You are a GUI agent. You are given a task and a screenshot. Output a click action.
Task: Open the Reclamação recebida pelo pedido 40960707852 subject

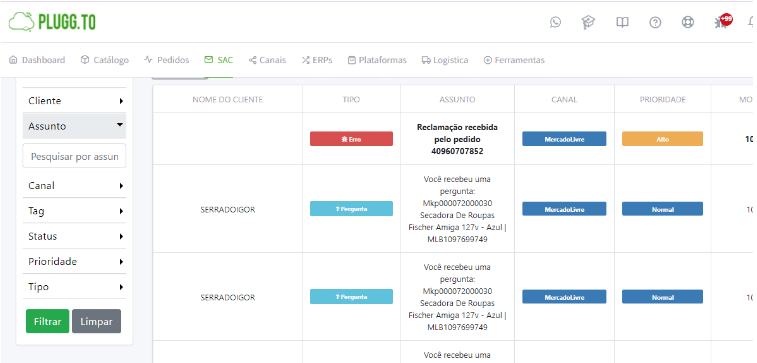click(x=457, y=139)
